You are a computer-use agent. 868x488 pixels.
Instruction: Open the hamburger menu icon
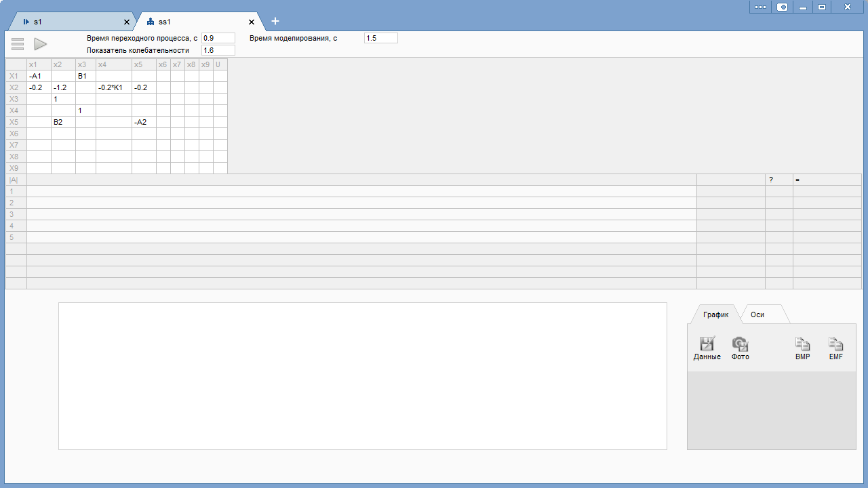pos(18,44)
